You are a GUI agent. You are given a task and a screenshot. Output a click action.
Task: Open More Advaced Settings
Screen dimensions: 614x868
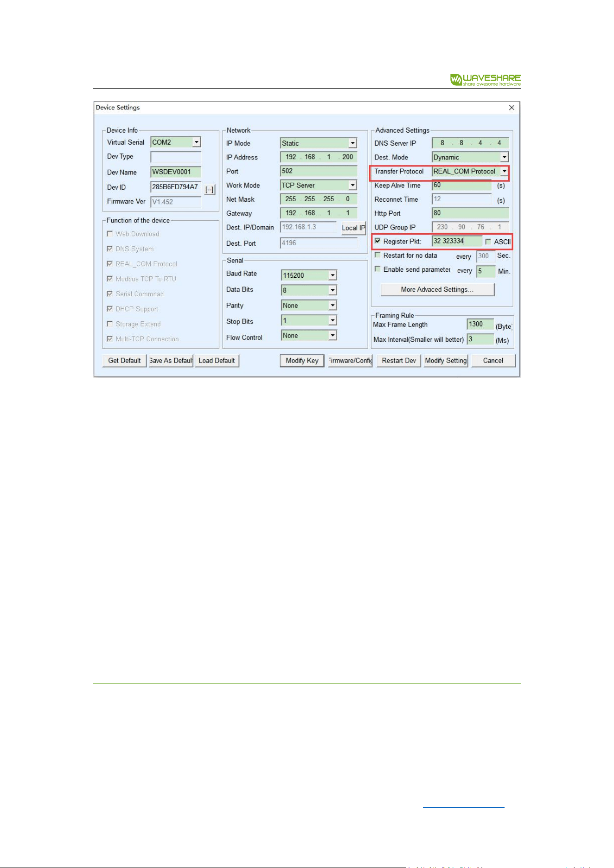click(x=437, y=290)
